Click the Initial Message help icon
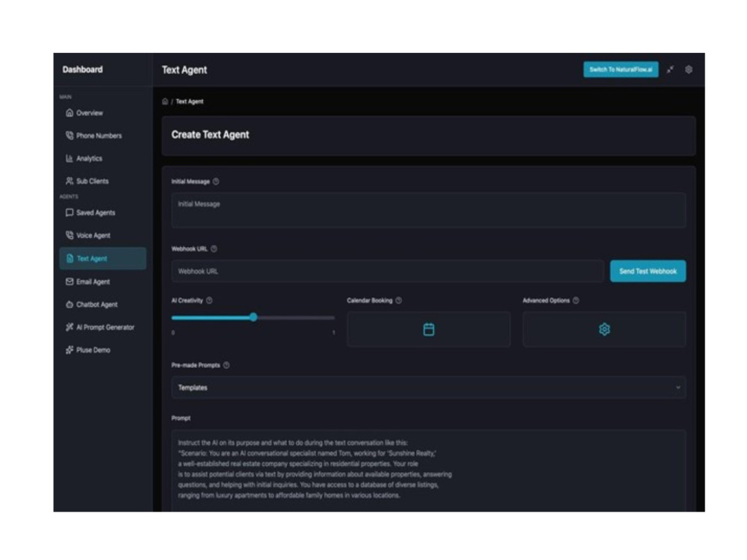 216,181
